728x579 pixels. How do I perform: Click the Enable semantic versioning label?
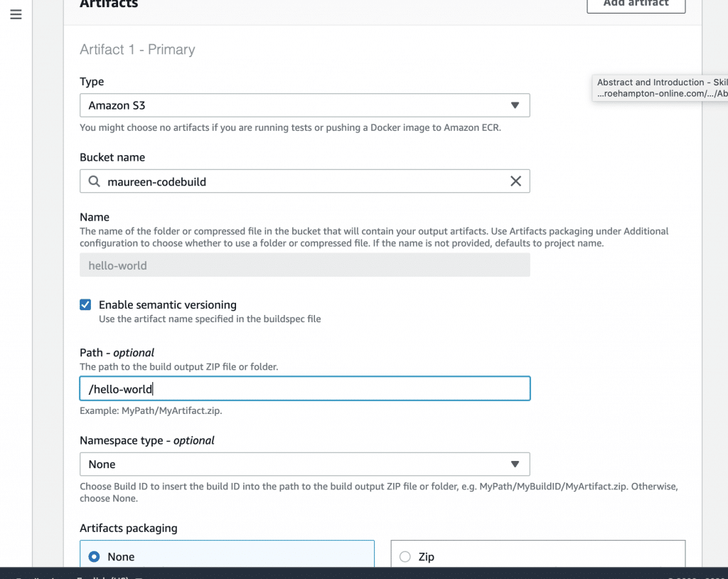coord(167,304)
